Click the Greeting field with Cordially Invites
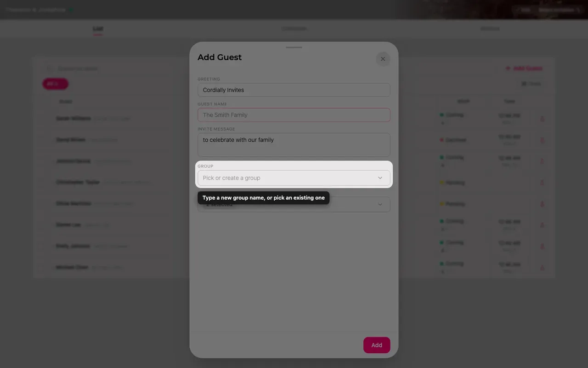Viewport: 588px width, 368px height. (x=294, y=90)
